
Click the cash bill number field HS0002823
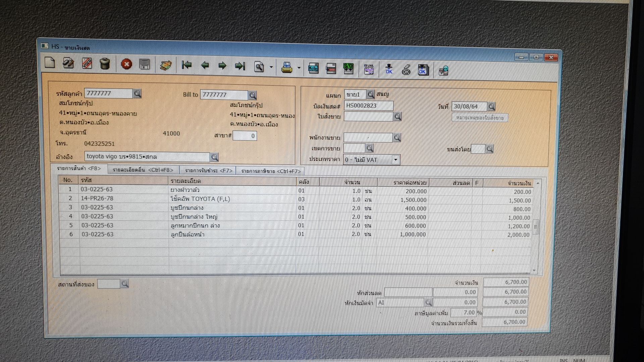tap(368, 106)
